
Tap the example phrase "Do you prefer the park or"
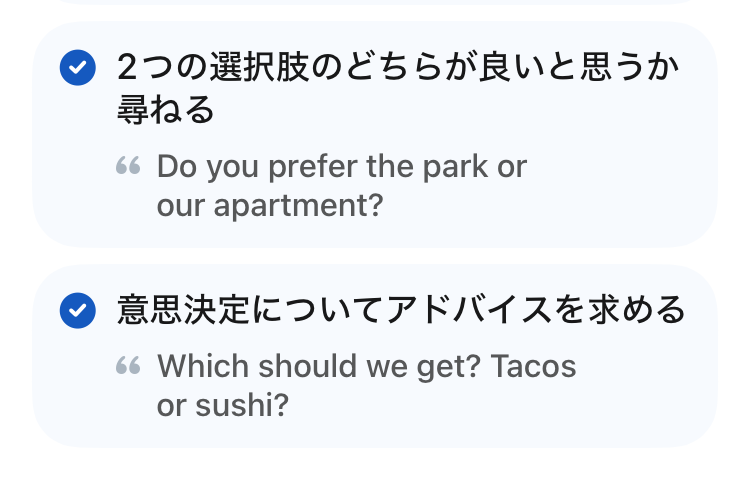[341, 166]
